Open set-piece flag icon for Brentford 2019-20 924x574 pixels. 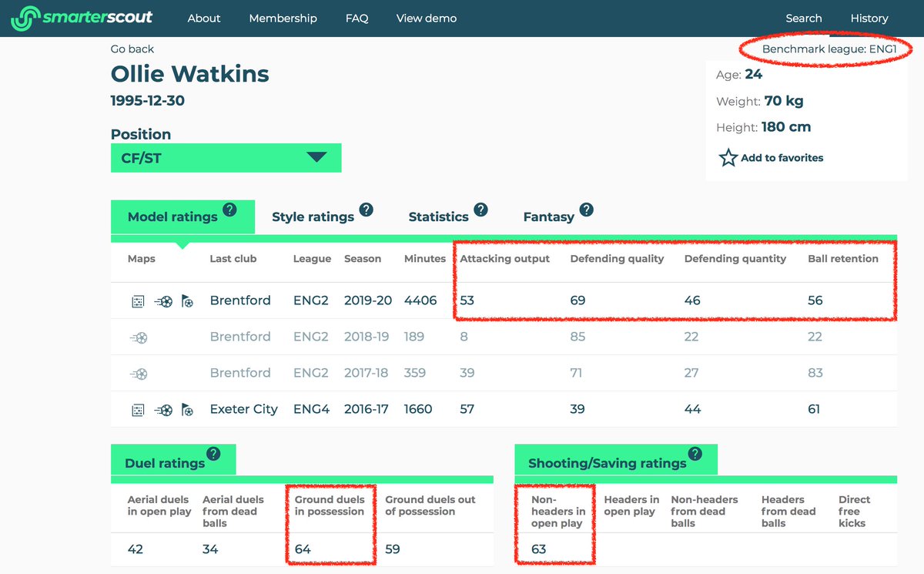coord(187,301)
